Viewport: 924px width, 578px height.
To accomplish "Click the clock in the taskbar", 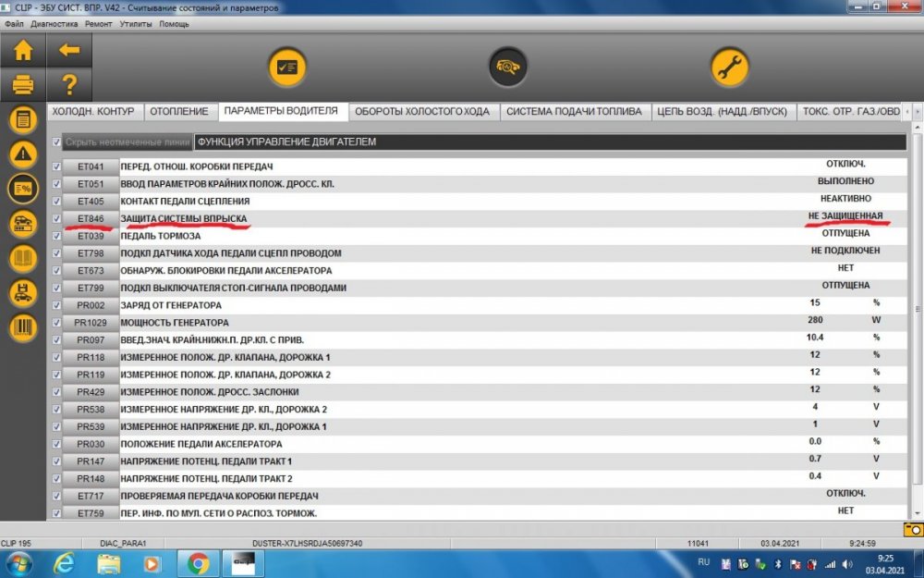I will 884,564.
